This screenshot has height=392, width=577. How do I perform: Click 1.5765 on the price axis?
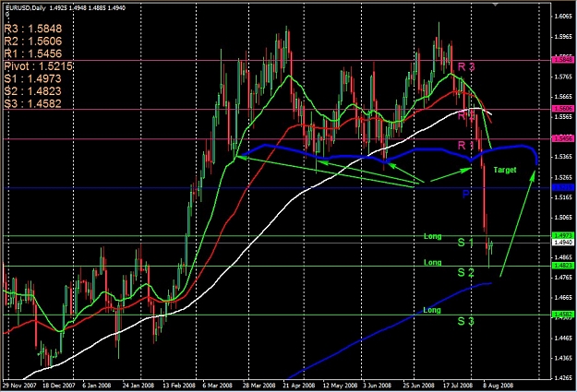(563, 77)
